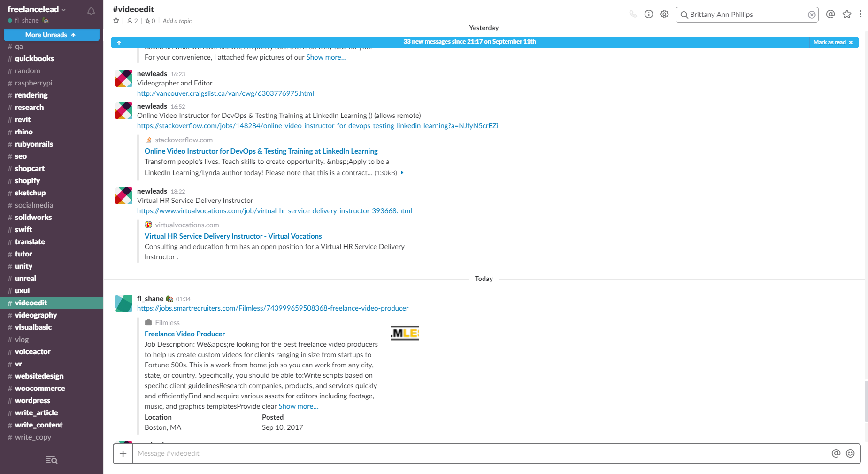Open more items vertical dots menu

click(x=860, y=14)
